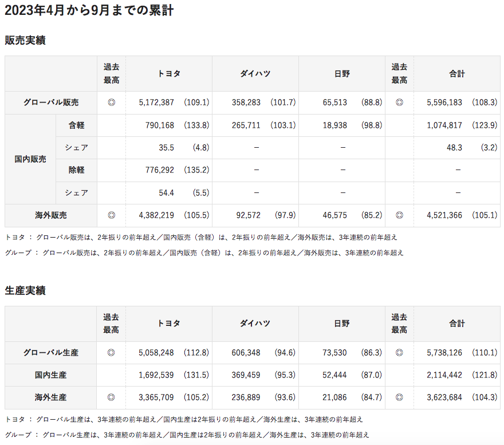Click the ◎ mark before total global sales 5,596,183
The height and width of the screenshot is (445, 504).
coord(399,103)
